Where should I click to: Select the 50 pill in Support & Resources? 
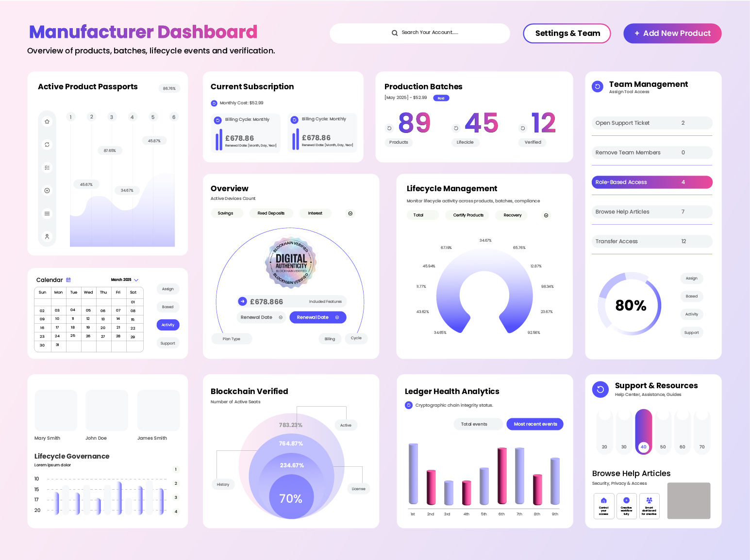[663, 432]
